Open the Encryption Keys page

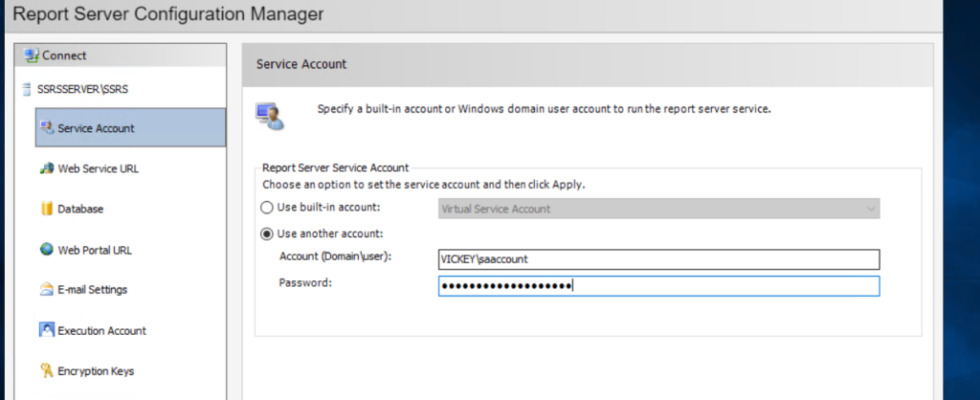[x=96, y=371]
